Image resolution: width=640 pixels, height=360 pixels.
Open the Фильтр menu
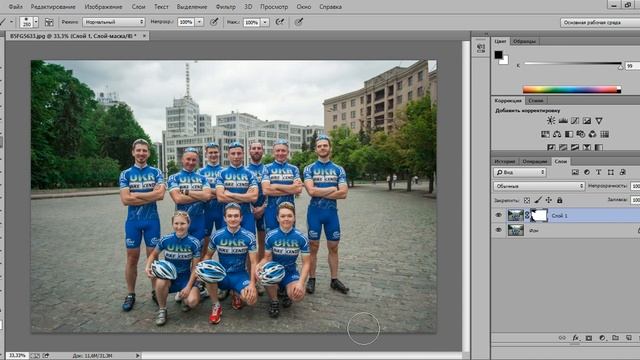coord(225,7)
